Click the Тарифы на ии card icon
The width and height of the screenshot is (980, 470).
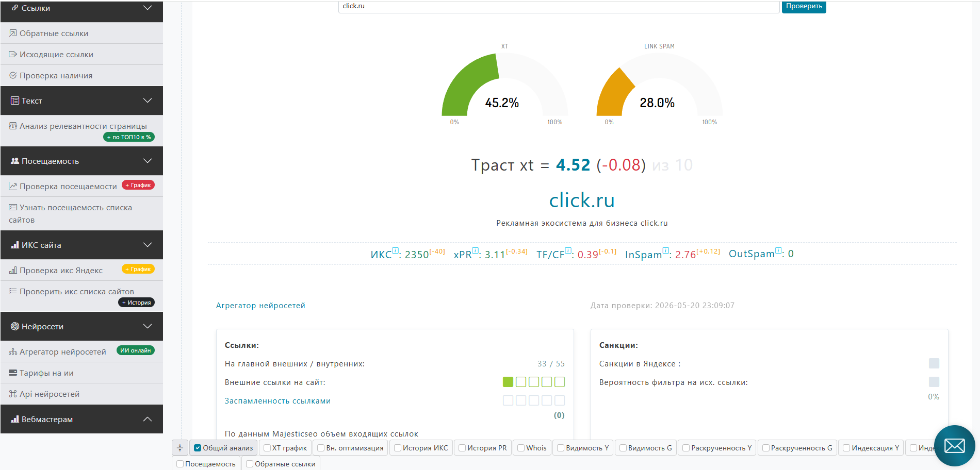[x=13, y=373]
